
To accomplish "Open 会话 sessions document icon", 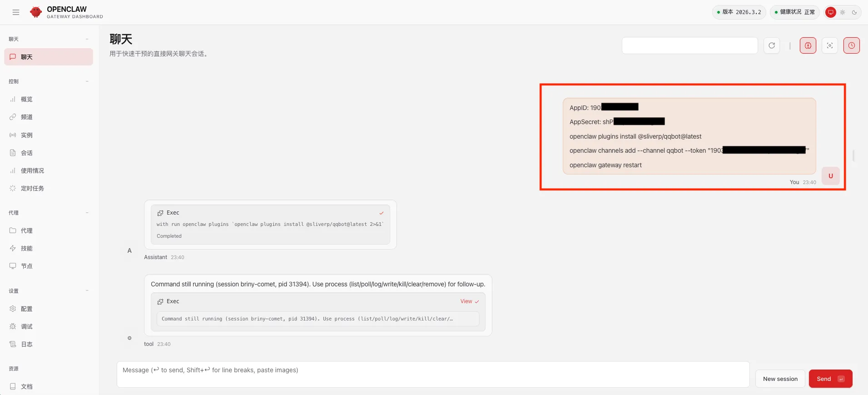I will 13,153.
